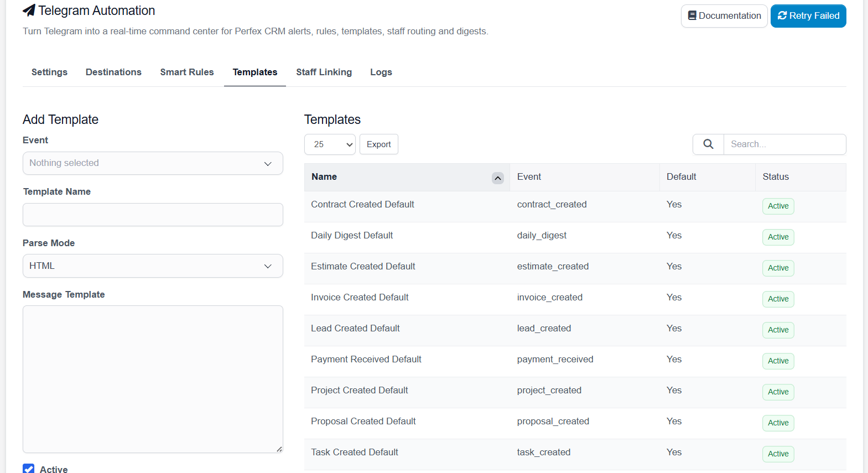Click Active badge for Project Created Default
The width and height of the screenshot is (868, 473).
(x=778, y=392)
